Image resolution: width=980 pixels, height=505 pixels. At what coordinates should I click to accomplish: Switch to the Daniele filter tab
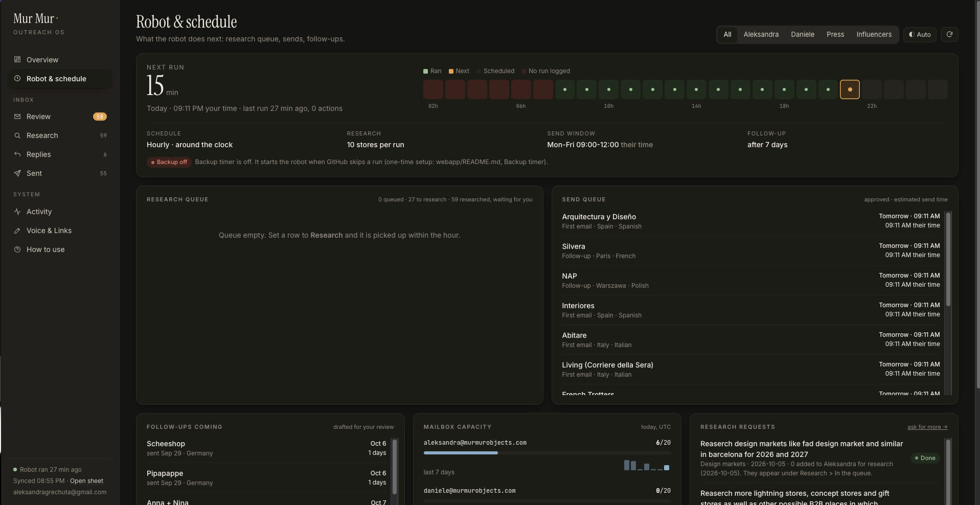coord(802,34)
